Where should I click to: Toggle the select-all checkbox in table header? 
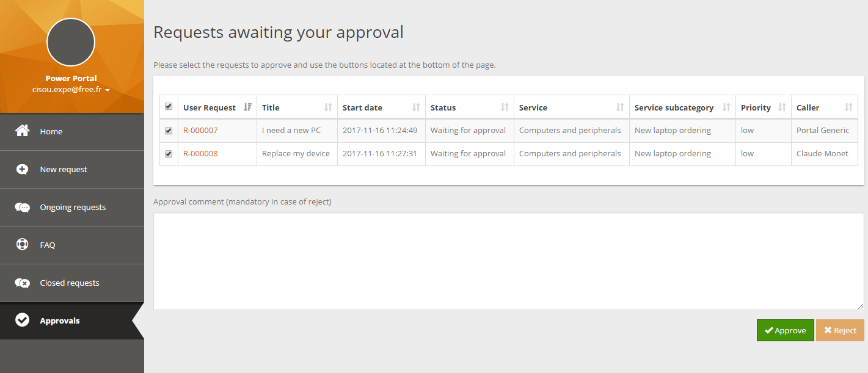(x=169, y=107)
